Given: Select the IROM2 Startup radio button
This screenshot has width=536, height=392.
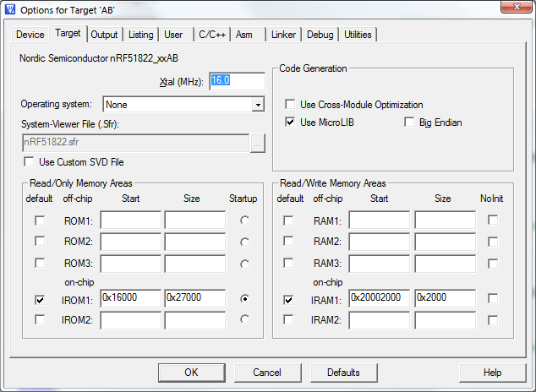Looking at the screenshot, I should point(244,319).
